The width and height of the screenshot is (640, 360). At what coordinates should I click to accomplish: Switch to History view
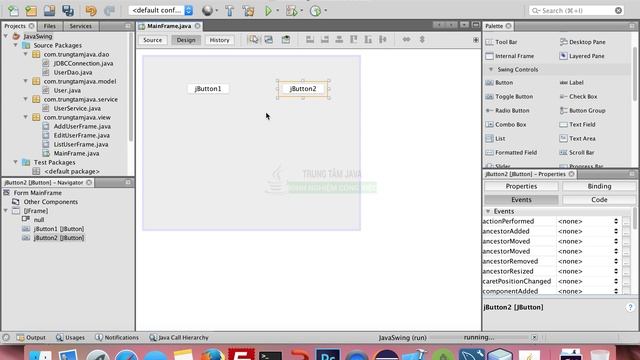[x=219, y=40]
